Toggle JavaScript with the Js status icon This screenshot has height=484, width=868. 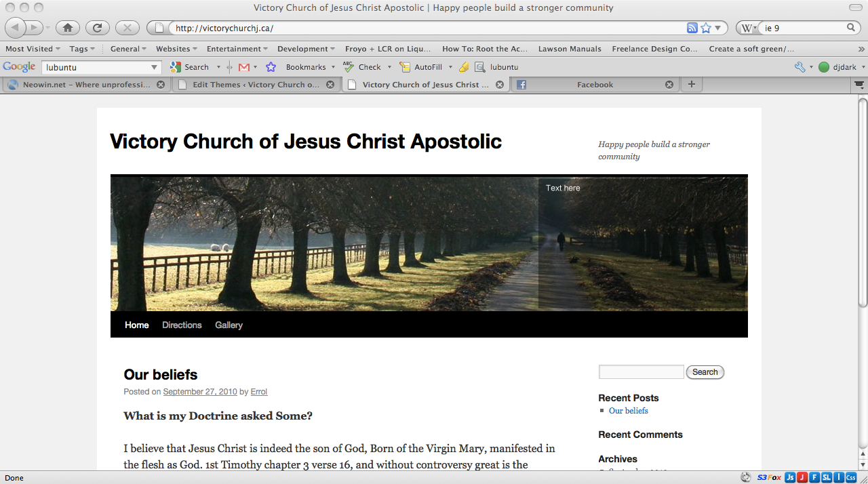tap(790, 478)
